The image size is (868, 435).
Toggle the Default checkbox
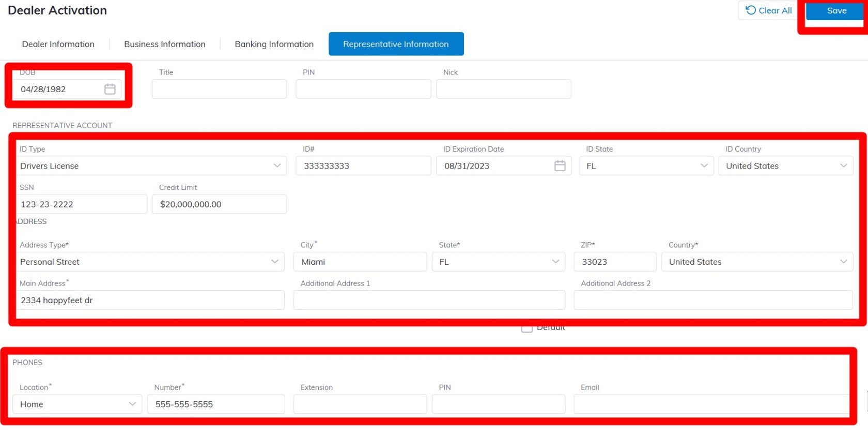526,328
